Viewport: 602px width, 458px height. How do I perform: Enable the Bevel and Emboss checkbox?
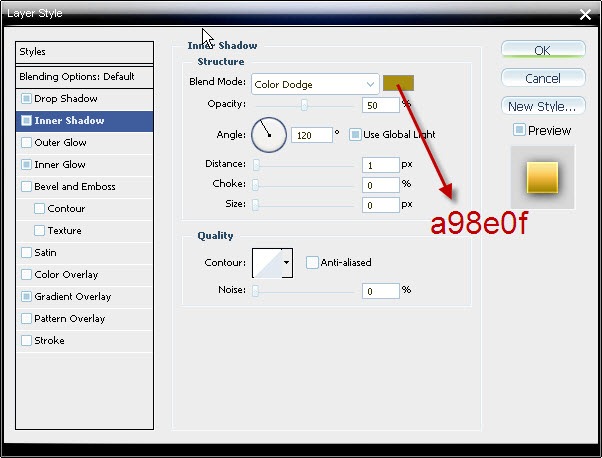26,187
